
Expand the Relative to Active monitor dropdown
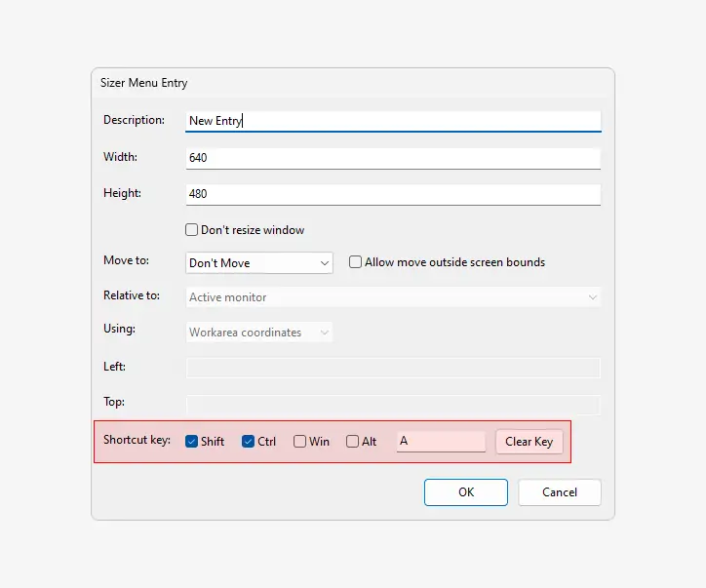pos(393,297)
